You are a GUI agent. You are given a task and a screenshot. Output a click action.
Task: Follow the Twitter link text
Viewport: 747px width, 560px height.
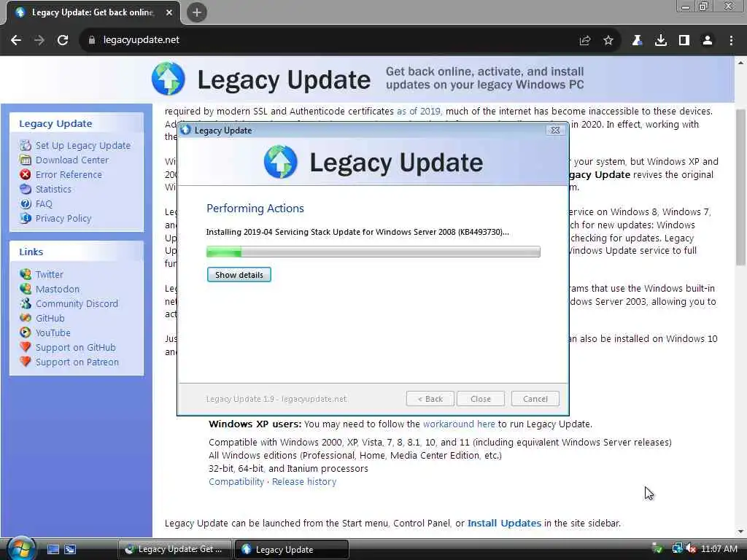49,274
